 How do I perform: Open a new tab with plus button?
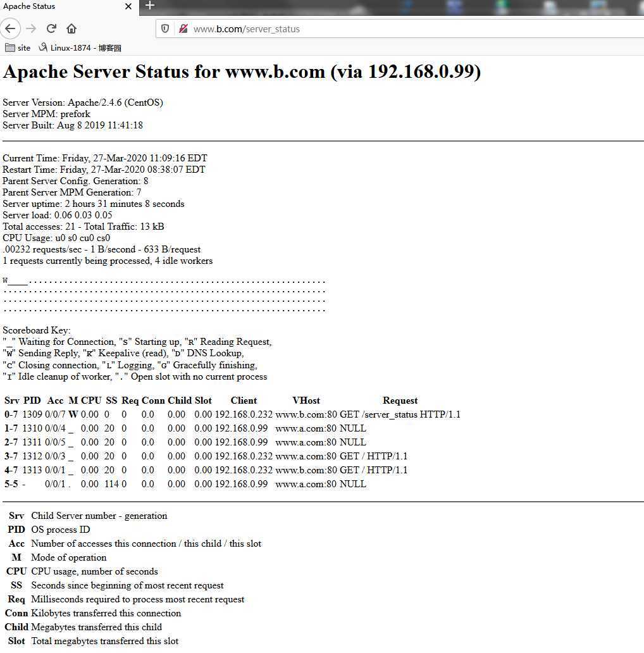150,6
